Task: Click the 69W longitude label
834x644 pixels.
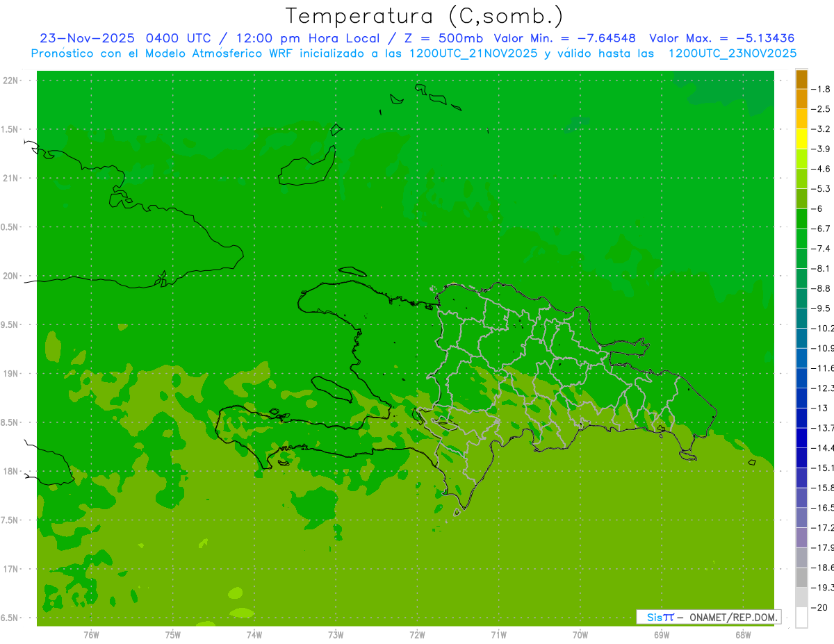Action: tap(662, 635)
